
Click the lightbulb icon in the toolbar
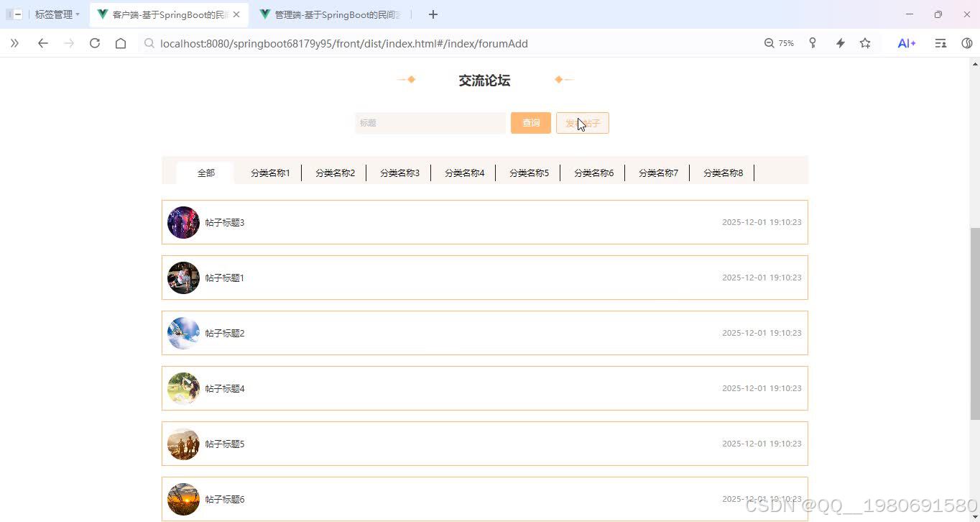[813, 43]
